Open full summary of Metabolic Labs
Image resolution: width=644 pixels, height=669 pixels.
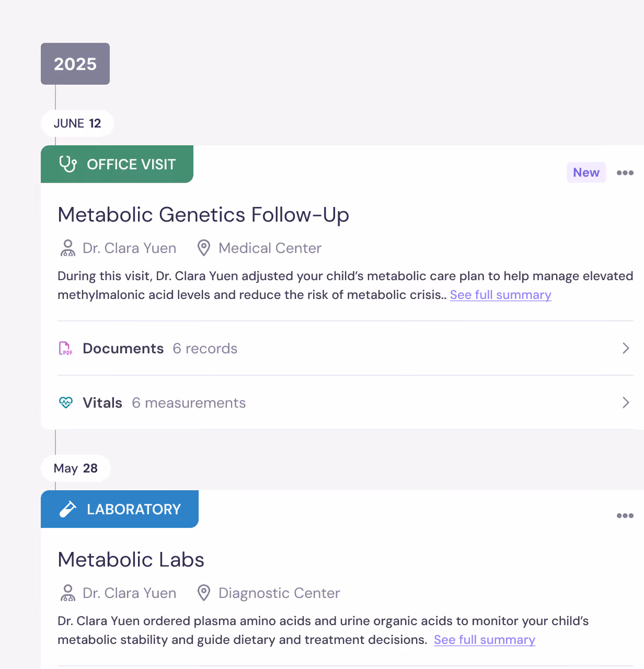[484, 639]
